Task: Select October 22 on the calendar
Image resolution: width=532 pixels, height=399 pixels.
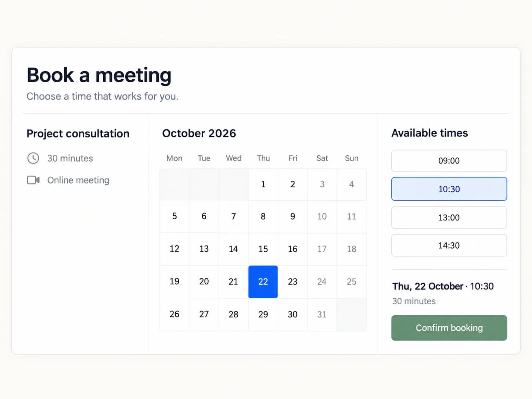Action: point(263,282)
